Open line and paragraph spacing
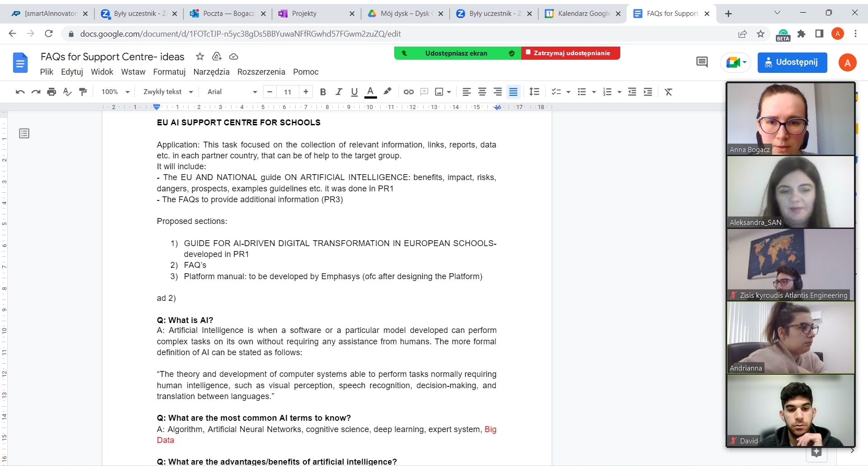The width and height of the screenshot is (868, 466). click(534, 92)
